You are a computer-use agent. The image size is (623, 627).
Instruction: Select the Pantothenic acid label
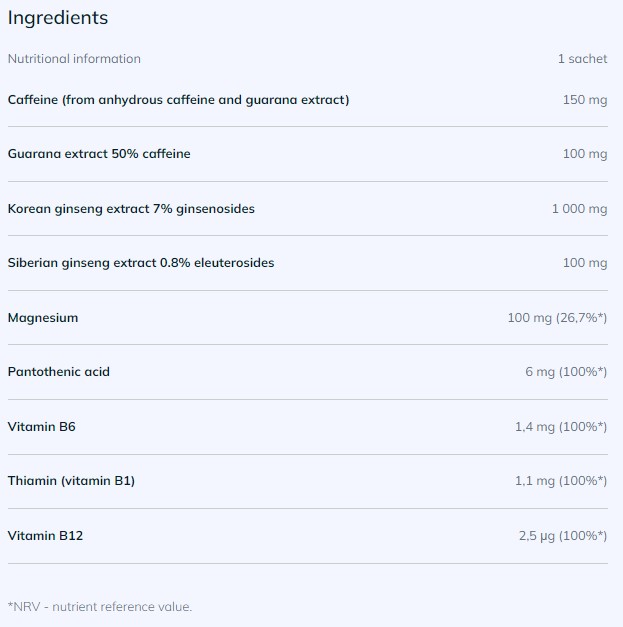tap(59, 372)
